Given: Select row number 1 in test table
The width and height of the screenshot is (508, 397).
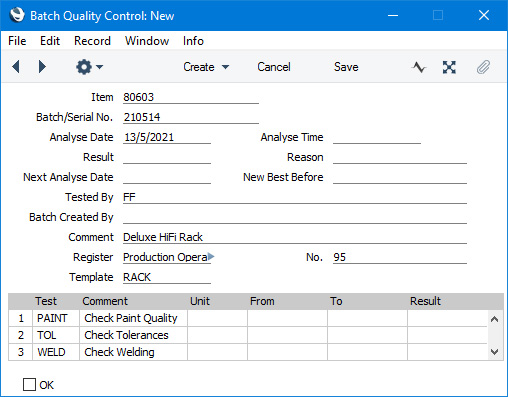Looking at the screenshot, I should [21, 318].
